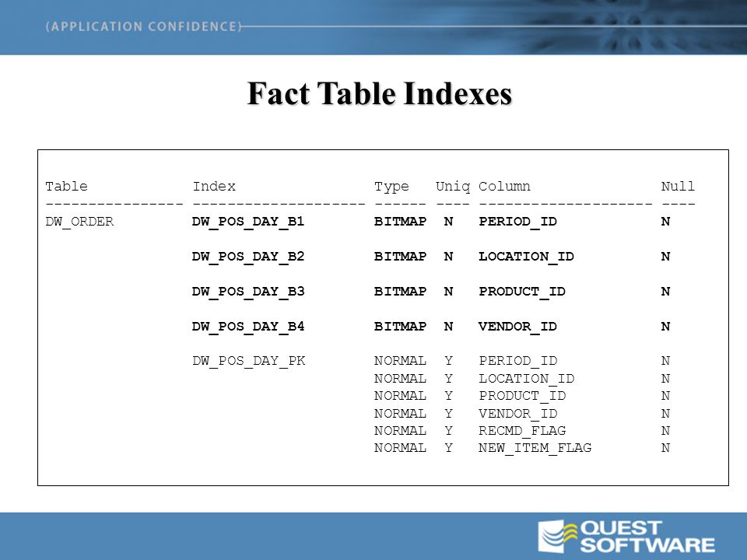Image resolution: width=747 pixels, height=560 pixels.
Task: Click the RECMD_FLAG column entry
Action: tap(523, 430)
